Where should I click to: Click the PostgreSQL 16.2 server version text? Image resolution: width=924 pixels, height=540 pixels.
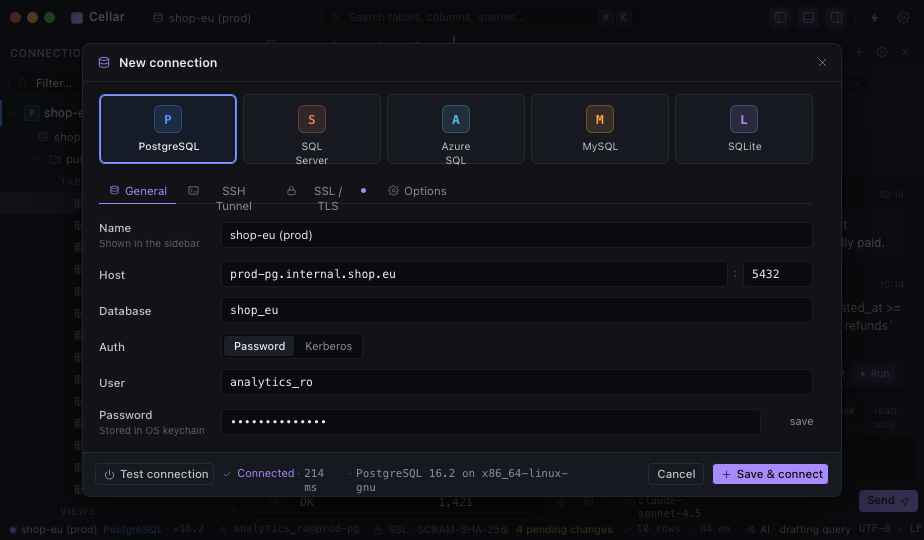point(461,480)
